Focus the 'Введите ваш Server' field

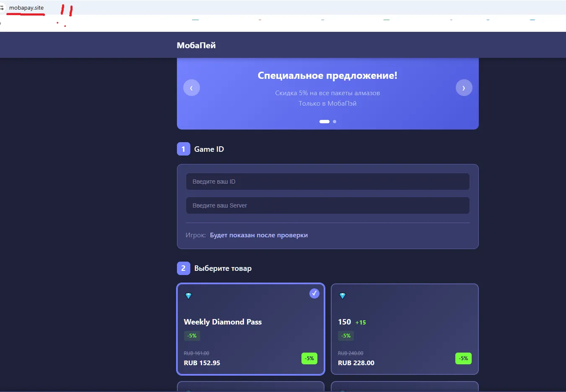(x=328, y=205)
